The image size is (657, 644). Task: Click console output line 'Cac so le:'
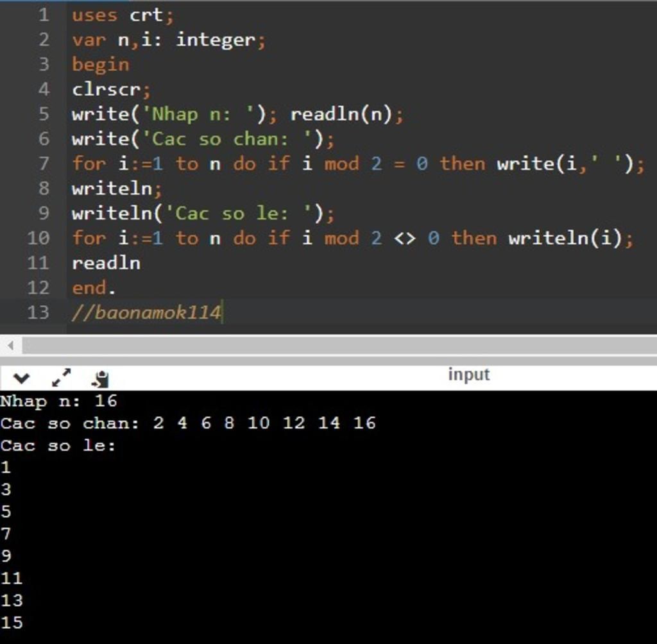(x=58, y=445)
